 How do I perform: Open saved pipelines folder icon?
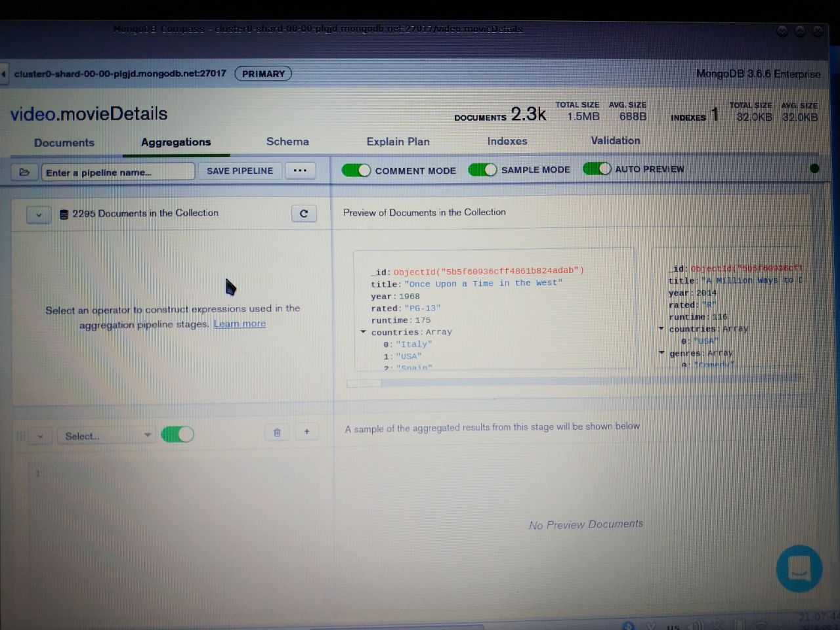pos(24,172)
